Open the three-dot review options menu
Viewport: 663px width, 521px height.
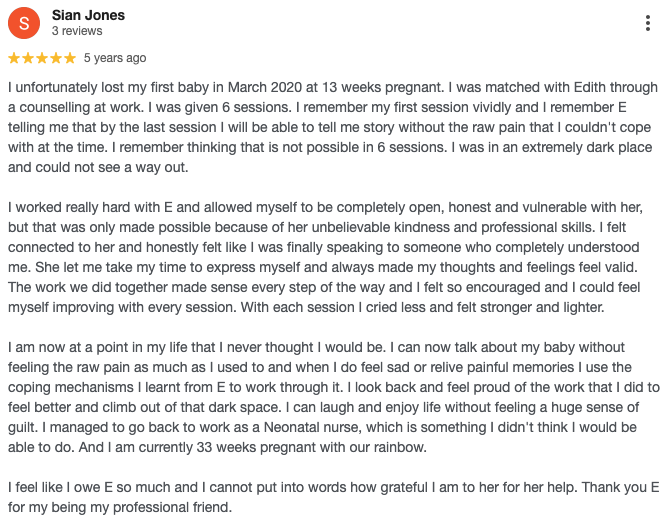(649, 23)
